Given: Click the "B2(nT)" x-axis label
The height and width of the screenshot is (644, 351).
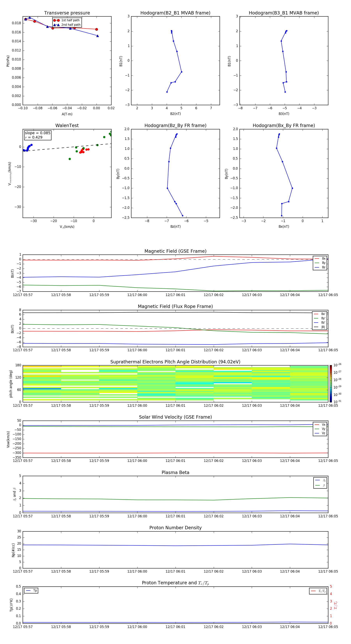Looking at the screenshot, I should coord(175,114).
